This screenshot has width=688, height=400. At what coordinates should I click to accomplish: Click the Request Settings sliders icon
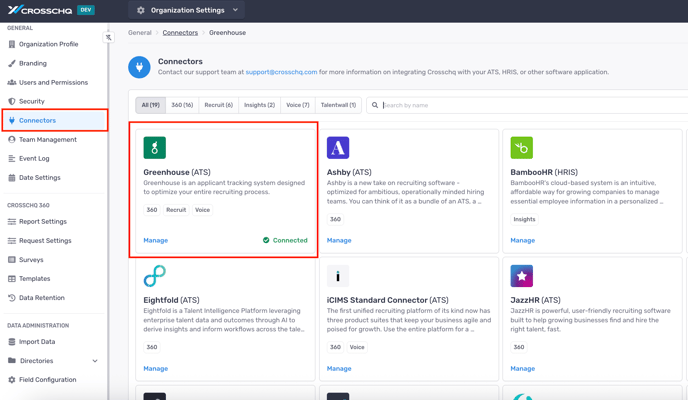pyautogui.click(x=12, y=240)
